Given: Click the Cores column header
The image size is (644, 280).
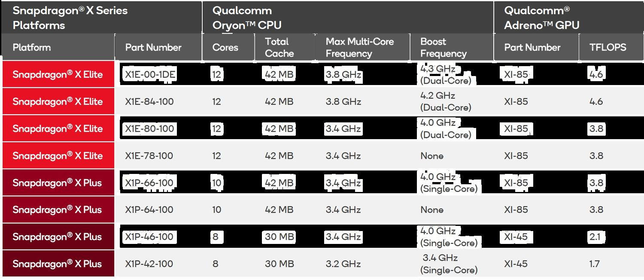Looking at the screenshot, I should point(225,48).
